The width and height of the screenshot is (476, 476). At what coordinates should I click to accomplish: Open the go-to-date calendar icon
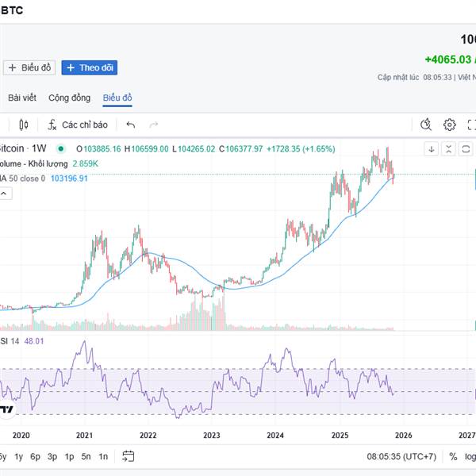coord(128,456)
